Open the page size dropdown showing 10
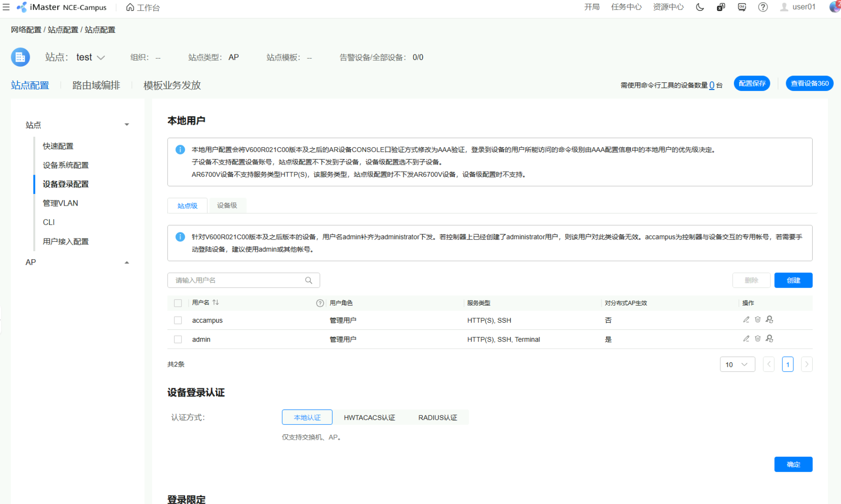This screenshot has width=841, height=504. 737,364
